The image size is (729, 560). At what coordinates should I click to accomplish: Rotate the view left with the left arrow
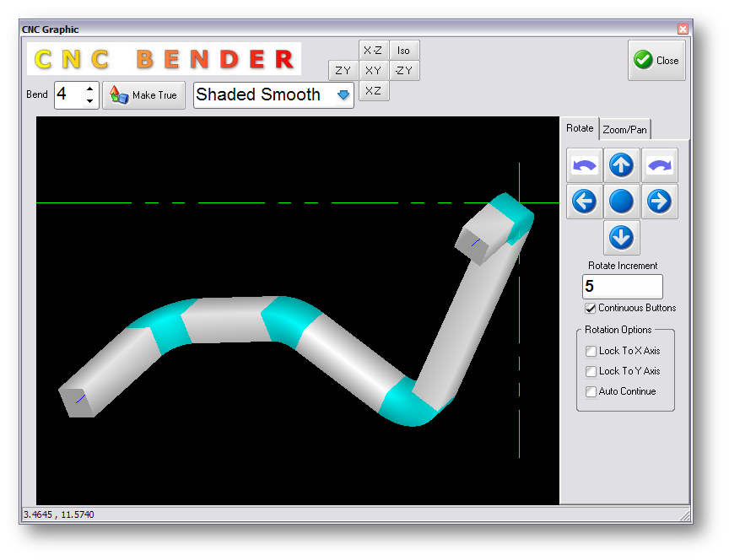point(585,202)
